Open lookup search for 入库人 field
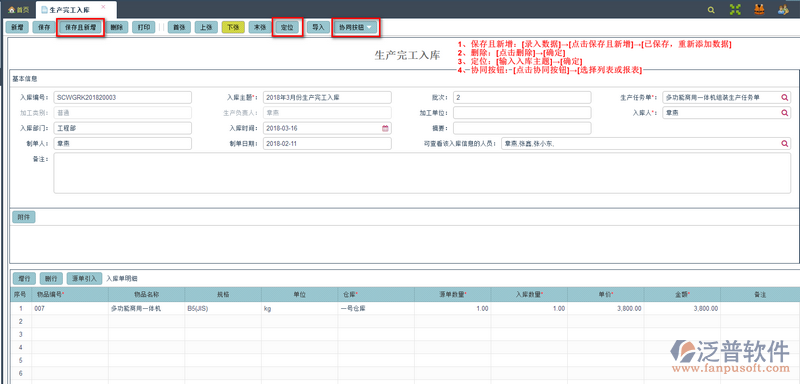Image resolution: width=800 pixels, height=384 pixels. pos(785,113)
